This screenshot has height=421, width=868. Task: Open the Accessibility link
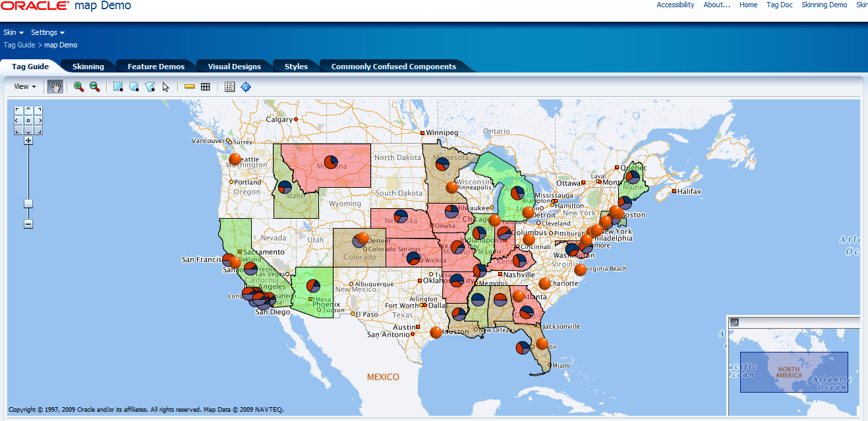[675, 5]
